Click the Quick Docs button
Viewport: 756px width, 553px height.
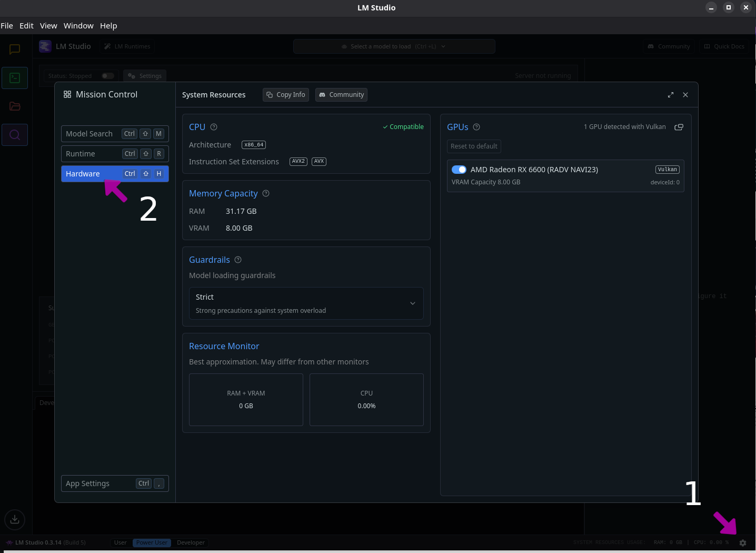click(x=724, y=46)
